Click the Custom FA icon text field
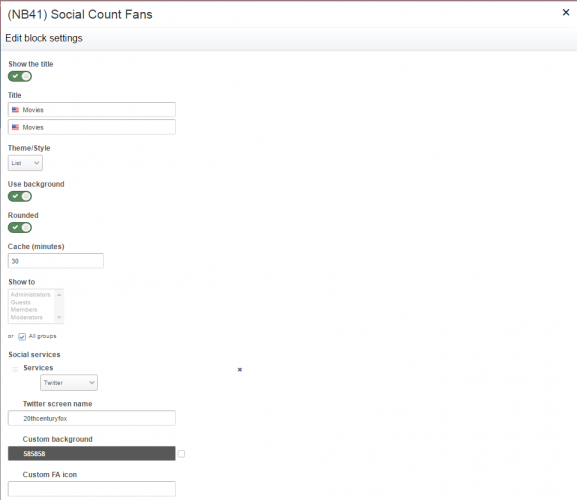Screen dimensions: 577x500 tap(92, 489)
